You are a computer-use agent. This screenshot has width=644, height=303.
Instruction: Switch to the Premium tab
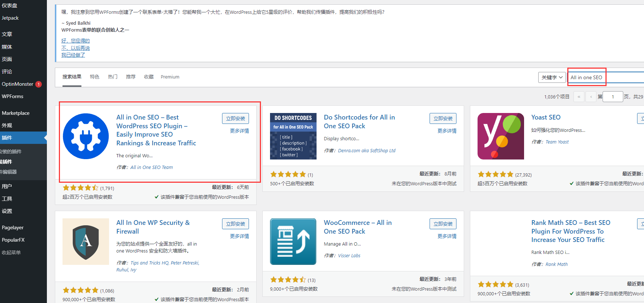pos(170,77)
